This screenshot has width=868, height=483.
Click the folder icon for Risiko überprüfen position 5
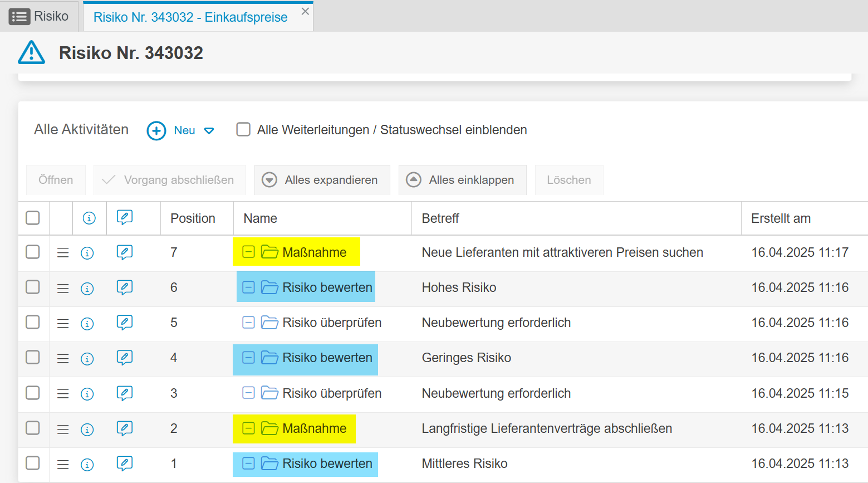[x=269, y=323]
